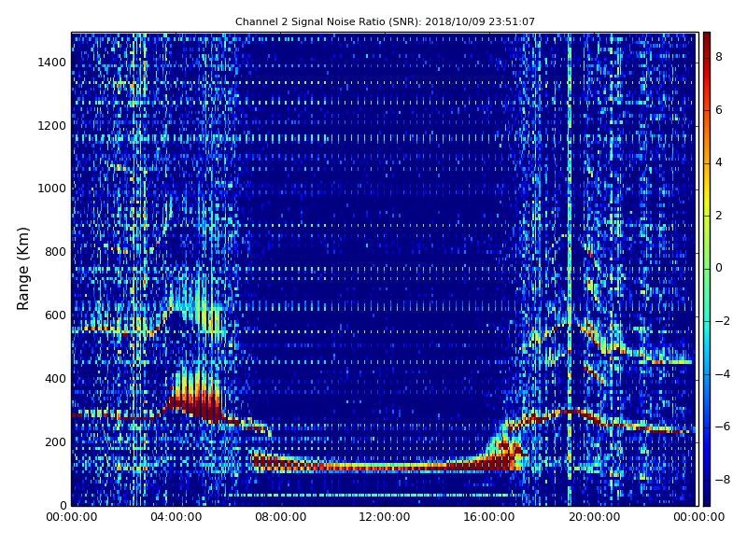Click the colorbar label −4
This screenshot has height=560, width=747.
point(723,374)
